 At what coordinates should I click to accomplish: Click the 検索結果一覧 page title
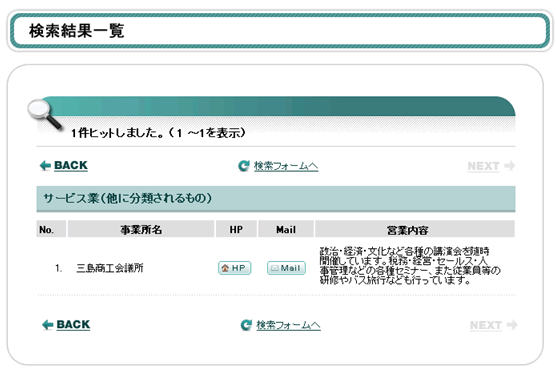pos(77,31)
